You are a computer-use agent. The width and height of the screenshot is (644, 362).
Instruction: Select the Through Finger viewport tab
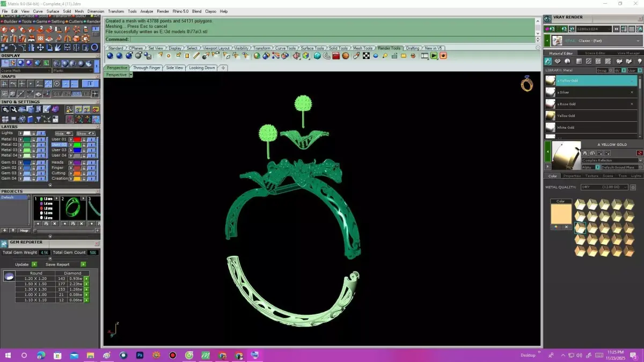[x=147, y=68]
